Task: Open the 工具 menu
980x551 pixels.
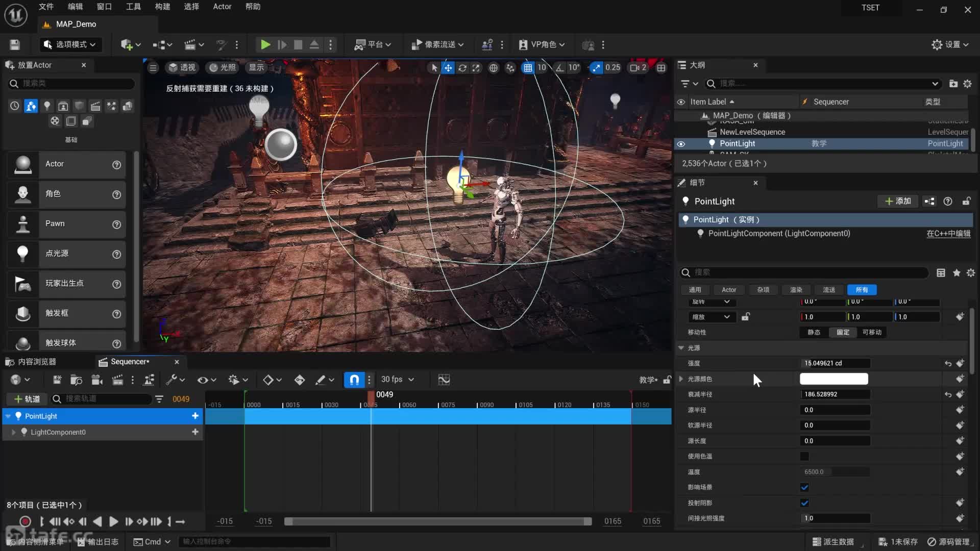Action: (x=133, y=7)
